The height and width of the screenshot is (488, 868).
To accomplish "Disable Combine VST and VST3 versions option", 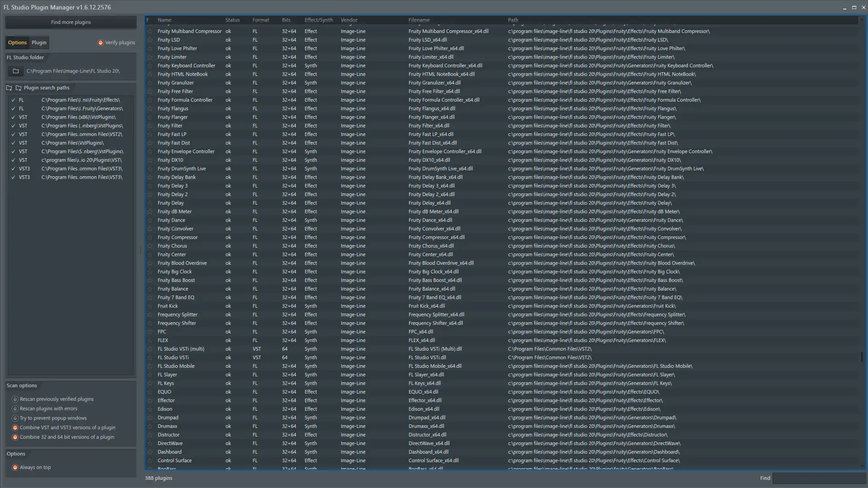I will click(x=15, y=427).
